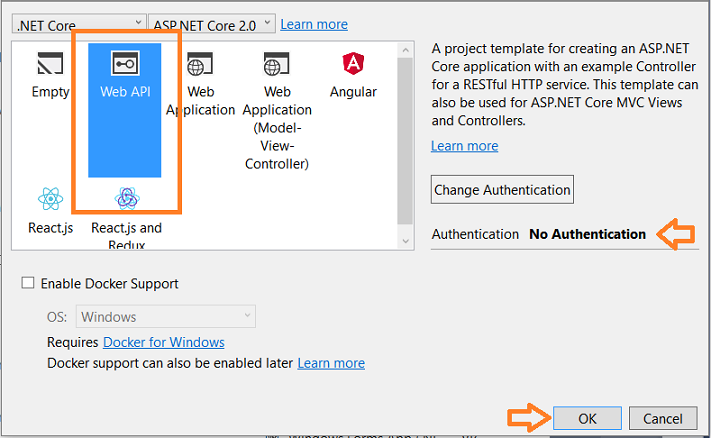Click the Change Authentication button
711x438 pixels.
[502, 190]
